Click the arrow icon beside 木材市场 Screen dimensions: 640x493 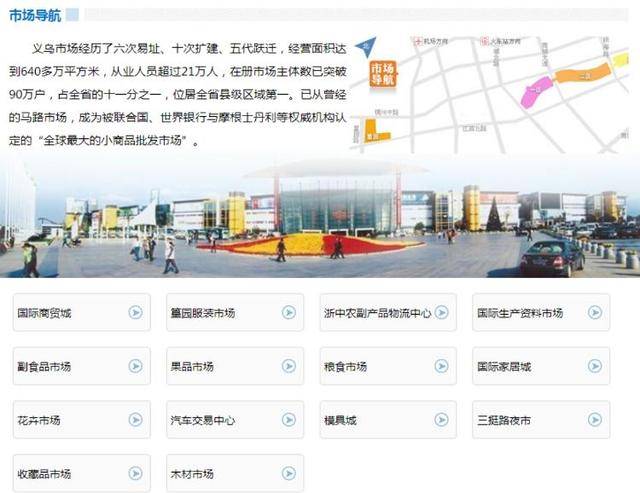click(x=289, y=473)
